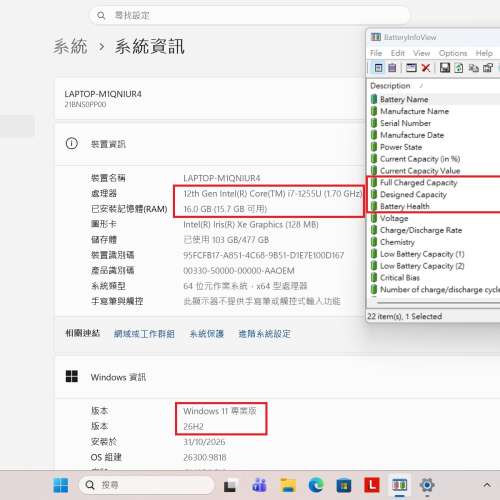Click the product ID 00330-50000-00000-AAOEM
500x500 pixels.
239,271
